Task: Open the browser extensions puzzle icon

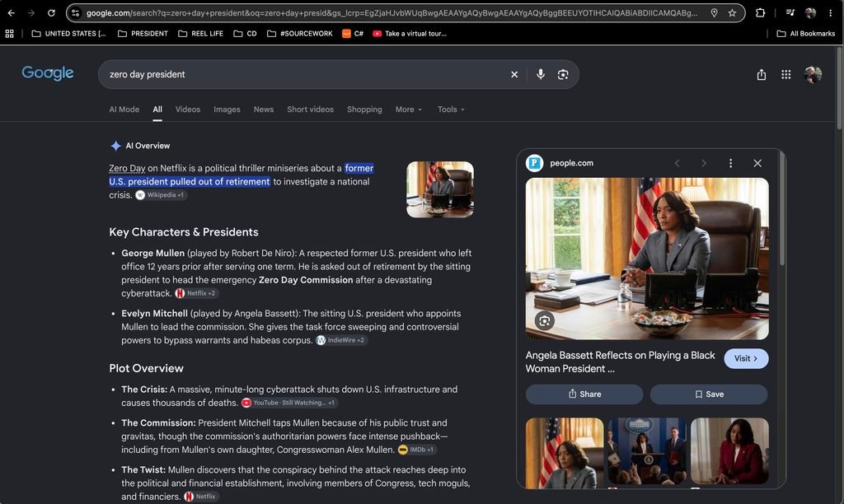Action: coord(760,13)
